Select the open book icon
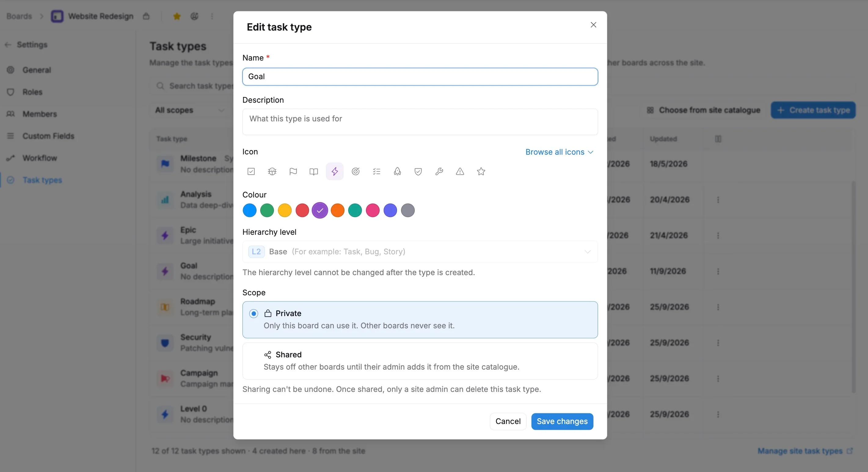Viewport: 868px width, 472px height. (314, 171)
